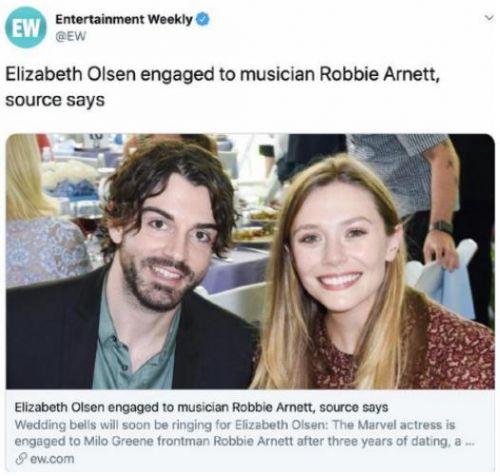Expand the tweet options chevron menu
This screenshot has width=500, height=476.
tap(489, 17)
